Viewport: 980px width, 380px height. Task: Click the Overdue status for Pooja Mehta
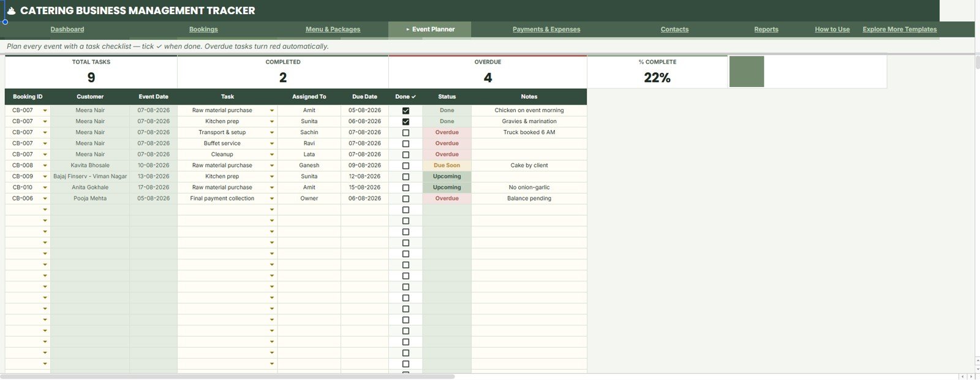tap(447, 199)
